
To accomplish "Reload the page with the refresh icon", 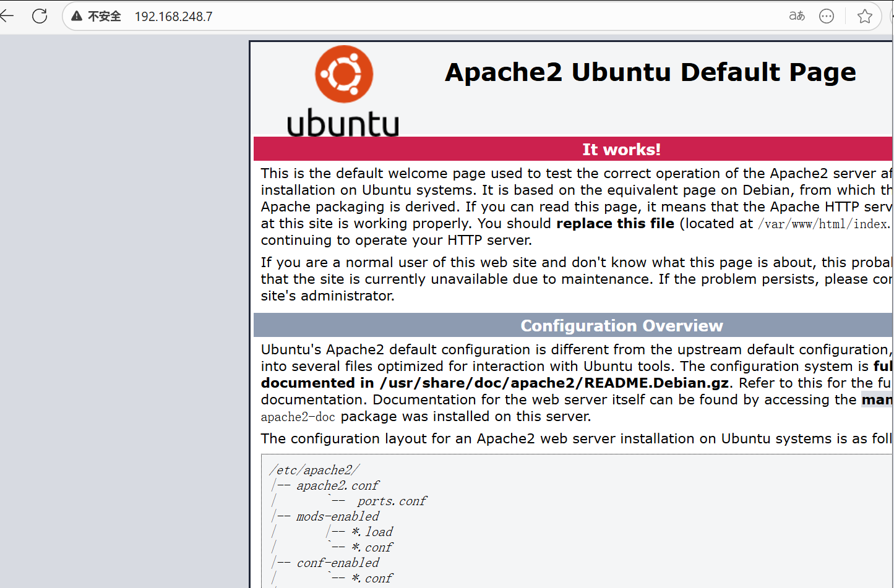I will pos(40,16).
